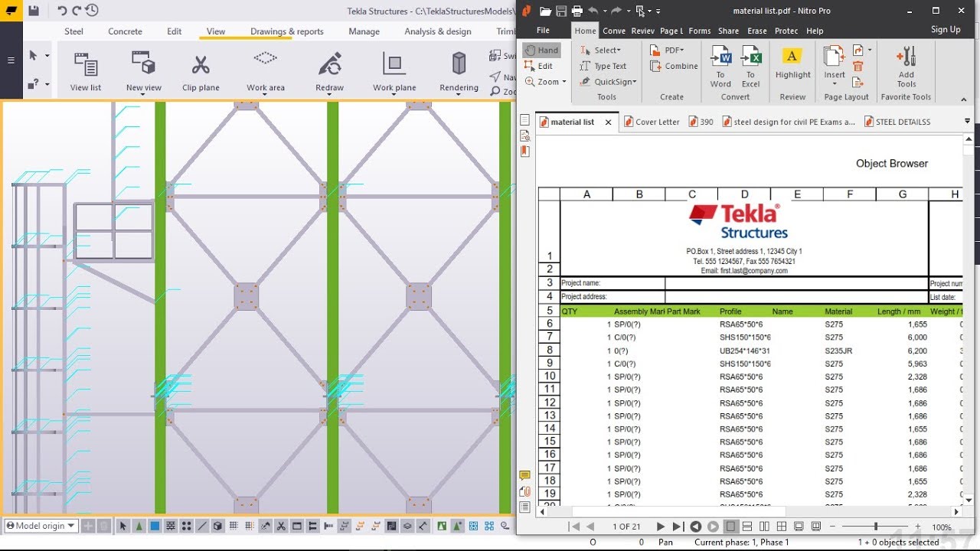Open the File menu in Nitro Pro
Viewport: 980px width, 551px height.
click(543, 31)
